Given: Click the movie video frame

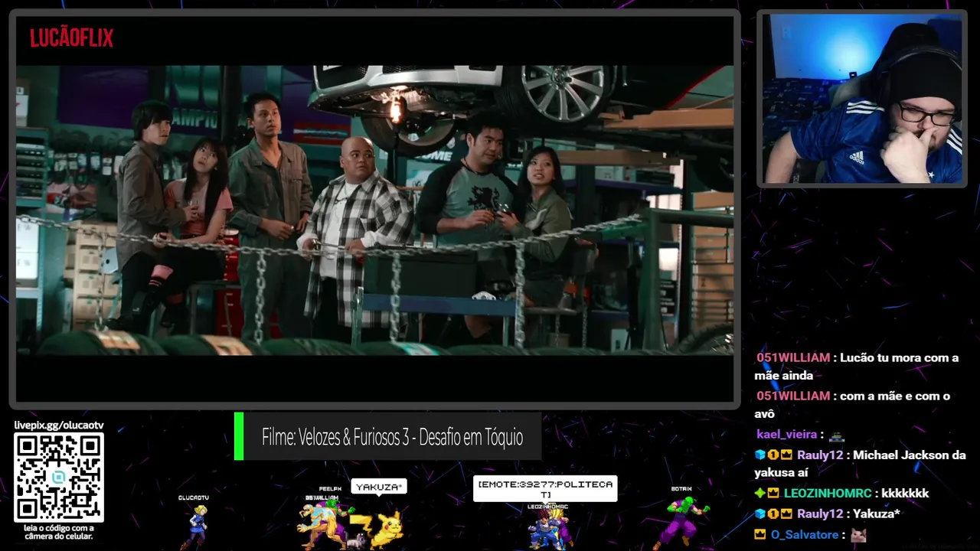Looking at the screenshot, I should click(x=374, y=210).
